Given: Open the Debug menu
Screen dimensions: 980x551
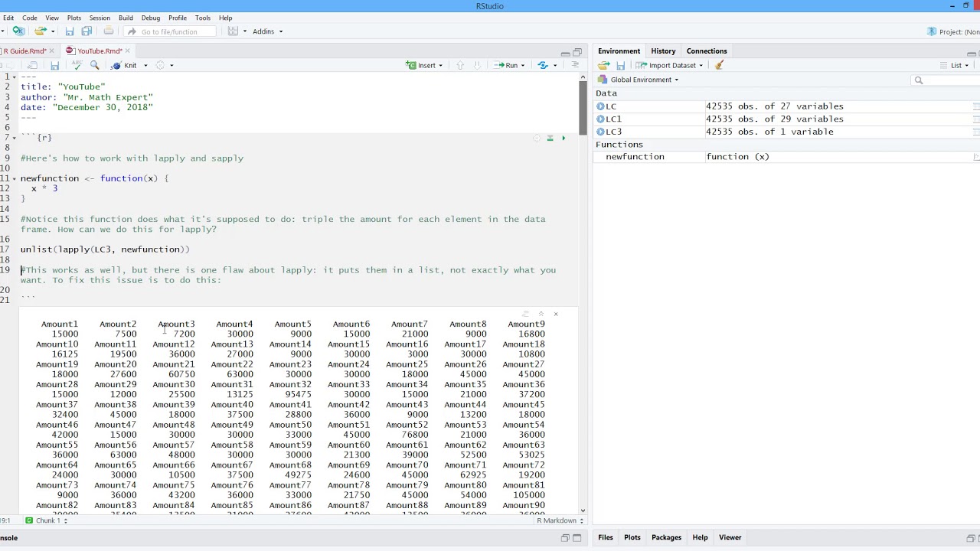Looking at the screenshot, I should tap(151, 18).
